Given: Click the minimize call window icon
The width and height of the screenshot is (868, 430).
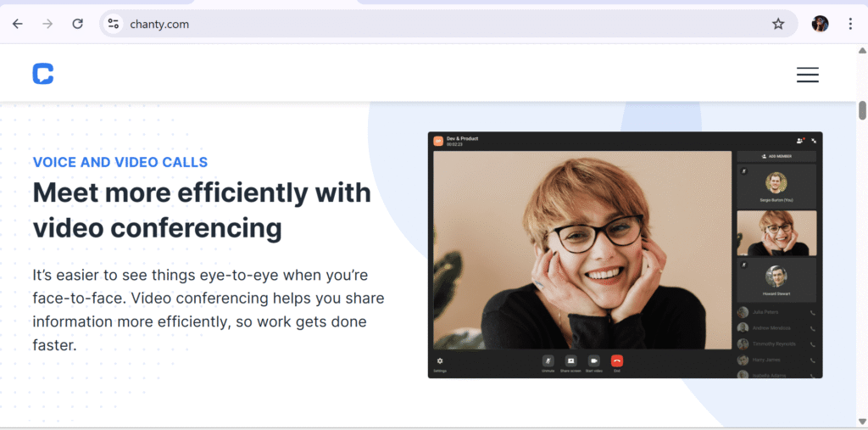Looking at the screenshot, I should (x=814, y=141).
